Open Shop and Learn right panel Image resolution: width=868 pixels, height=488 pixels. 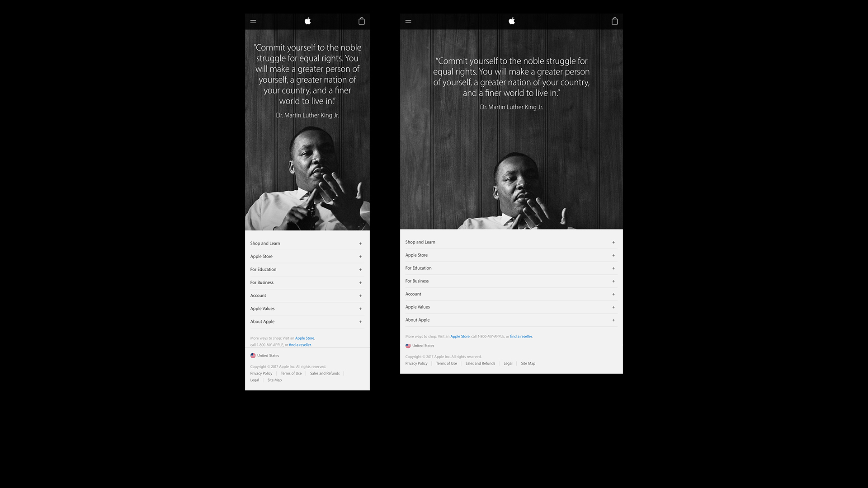[613, 242]
